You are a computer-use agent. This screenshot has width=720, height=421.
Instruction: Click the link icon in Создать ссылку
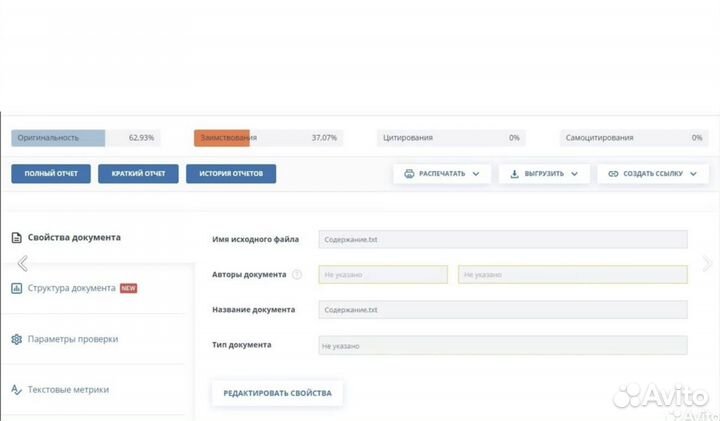pos(613,174)
